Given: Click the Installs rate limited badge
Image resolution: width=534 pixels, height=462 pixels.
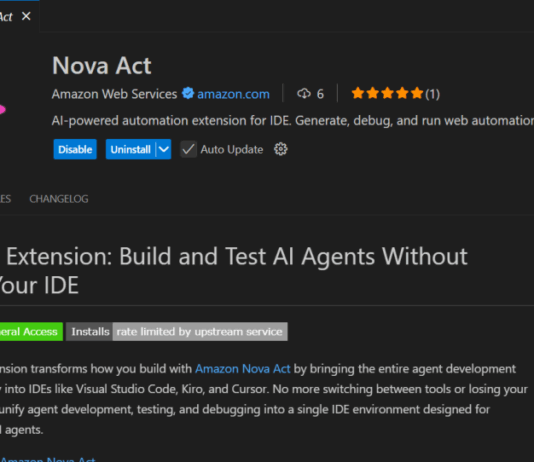Looking at the screenshot, I should (x=177, y=332).
